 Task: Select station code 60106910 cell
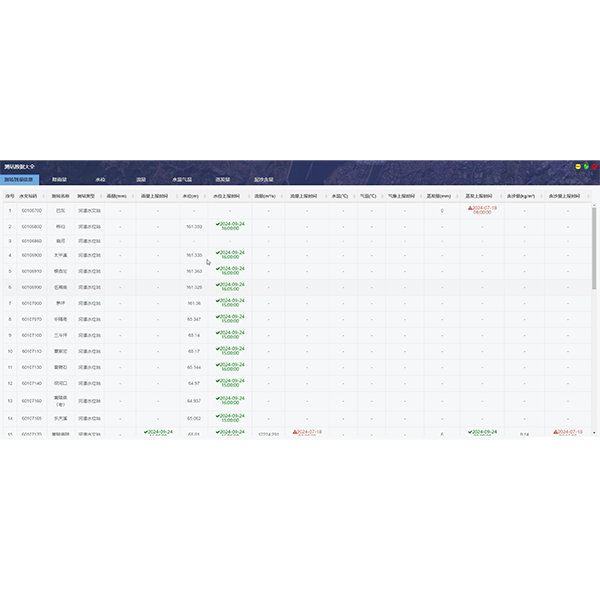click(32, 271)
